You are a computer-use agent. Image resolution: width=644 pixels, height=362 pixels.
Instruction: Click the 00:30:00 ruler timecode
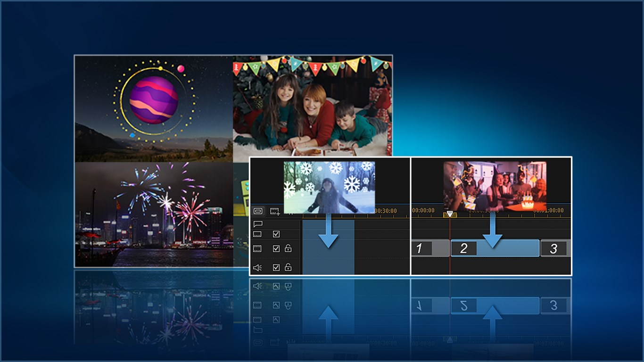click(386, 211)
